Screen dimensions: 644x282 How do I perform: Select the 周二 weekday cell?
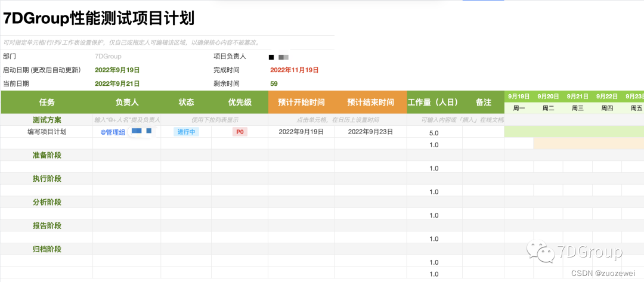(549, 109)
